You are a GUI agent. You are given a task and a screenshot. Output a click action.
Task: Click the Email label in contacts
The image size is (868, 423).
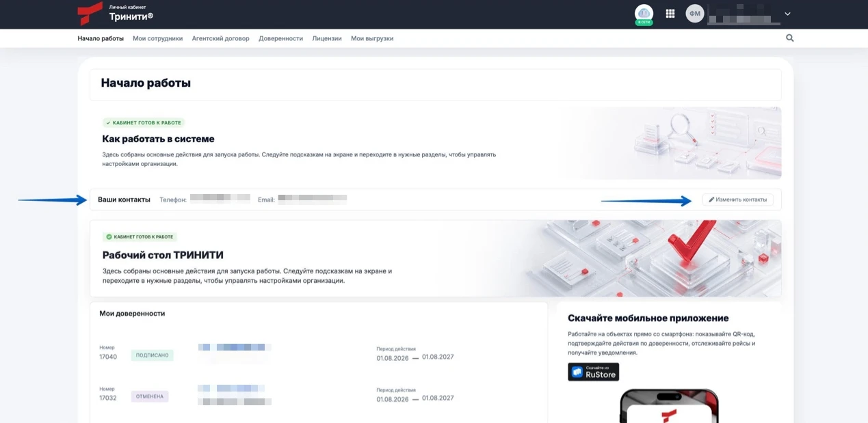coord(266,200)
